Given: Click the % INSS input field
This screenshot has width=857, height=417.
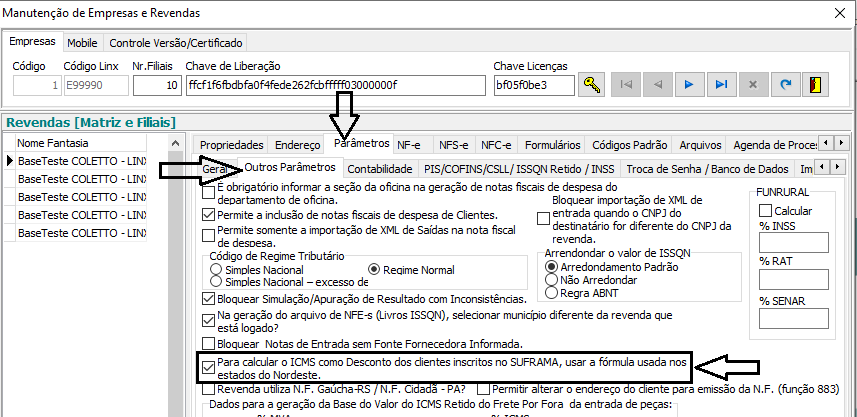Looking at the screenshot, I should coord(794,242).
